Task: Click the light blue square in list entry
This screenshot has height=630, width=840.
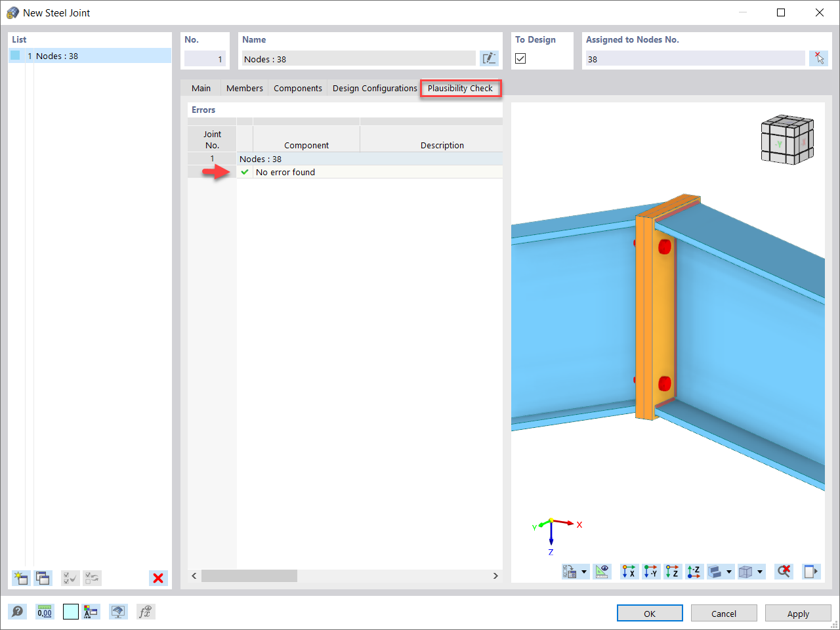Action: 15,55
